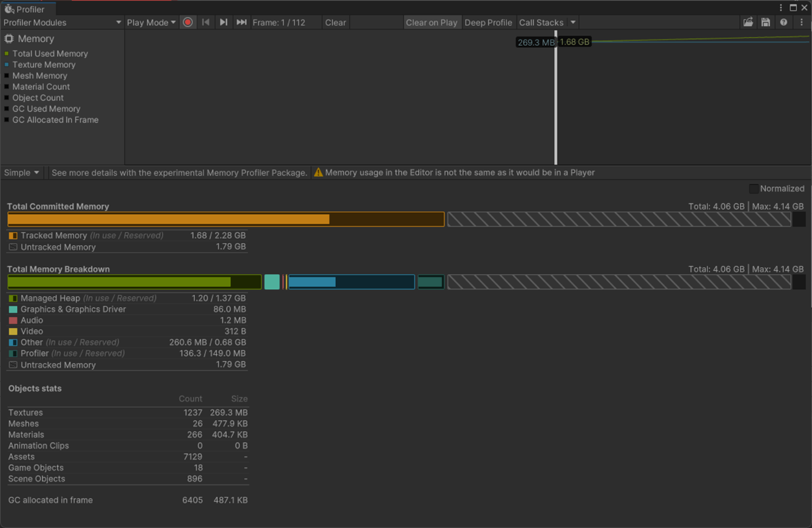
Task: Click the Animation Clips row label
Action: (38, 445)
